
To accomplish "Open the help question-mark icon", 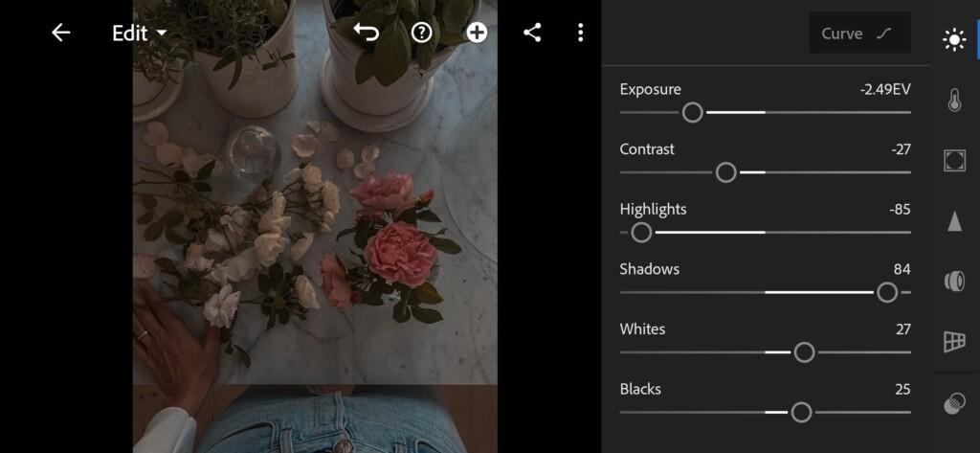I will pyautogui.click(x=422, y=33).
